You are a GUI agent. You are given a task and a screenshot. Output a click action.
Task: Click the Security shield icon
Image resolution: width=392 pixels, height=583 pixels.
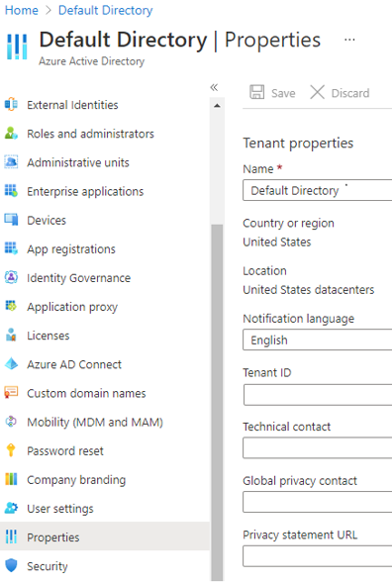tap(11, 565)
